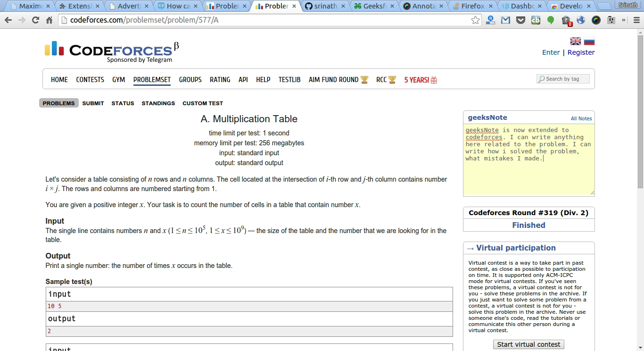Click the Search by tag field

(563, 79)
